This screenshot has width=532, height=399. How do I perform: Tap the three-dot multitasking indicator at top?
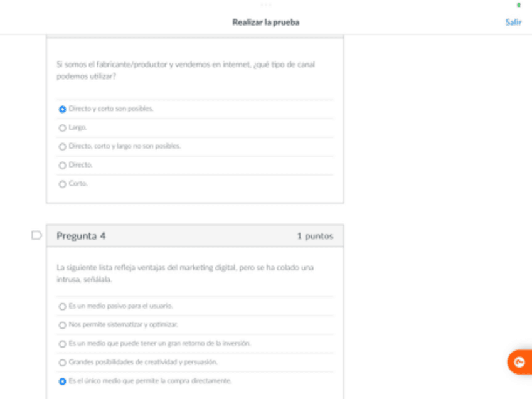266,4
